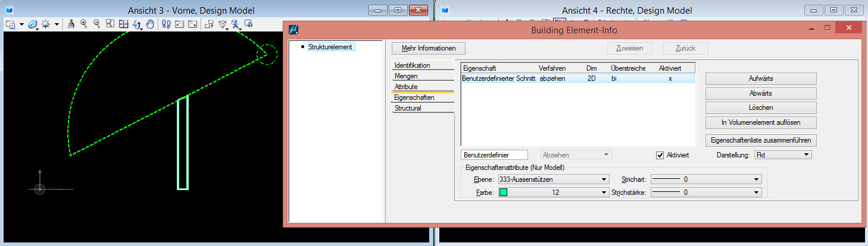Click the View Next icon
868x246 pixels.
pos(192,24)
